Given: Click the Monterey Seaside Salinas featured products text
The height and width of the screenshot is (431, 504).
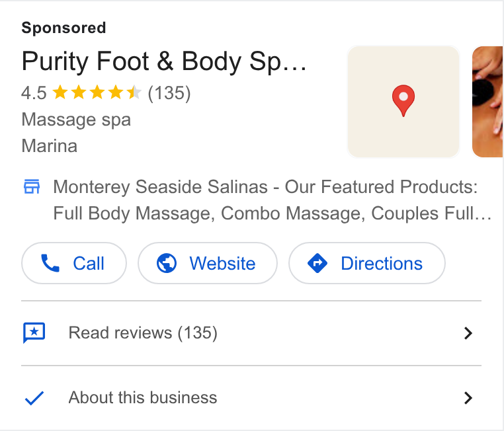Looking at the screenshot, I should point(272,200).
